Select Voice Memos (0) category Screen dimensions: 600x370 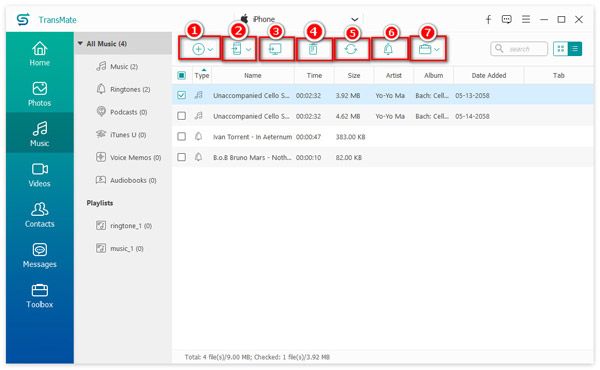pyautogui.click(x=128, y=157)
